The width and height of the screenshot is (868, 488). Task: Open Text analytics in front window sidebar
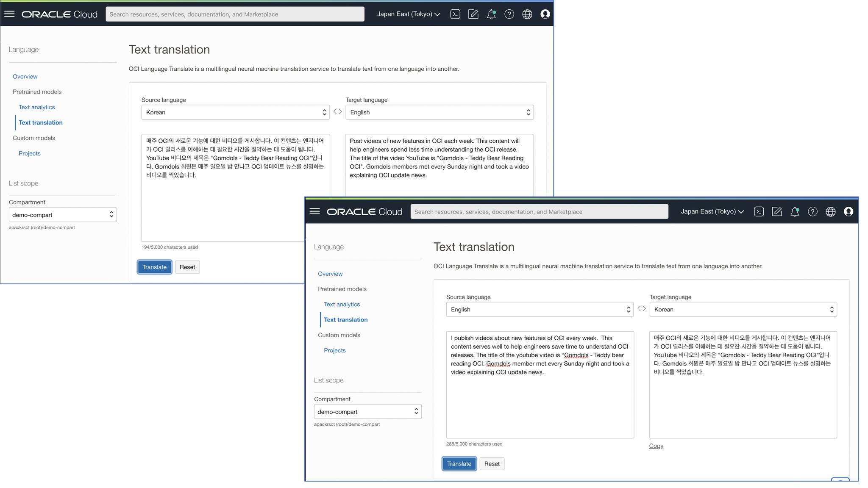(x=342, y=304)
